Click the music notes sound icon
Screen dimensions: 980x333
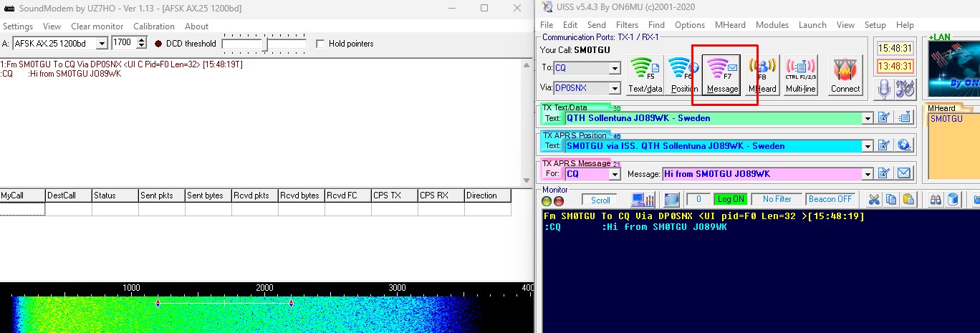[x=905, y=89]
